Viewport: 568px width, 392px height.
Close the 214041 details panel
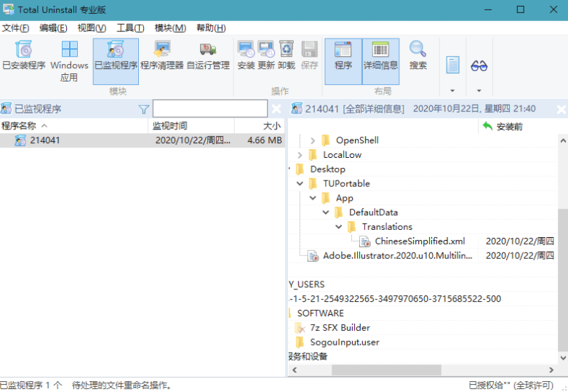point(561,109)
